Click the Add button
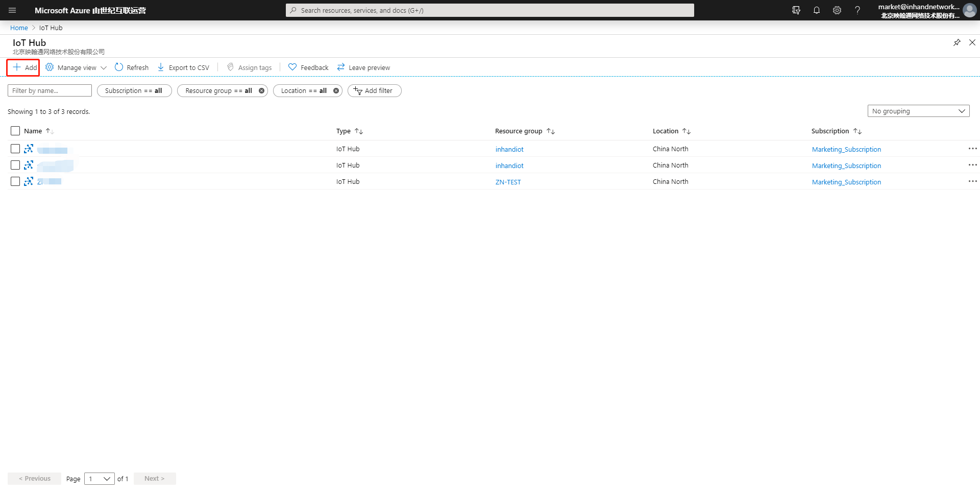Viewport: 980px width, 495px height. (23, 67)
